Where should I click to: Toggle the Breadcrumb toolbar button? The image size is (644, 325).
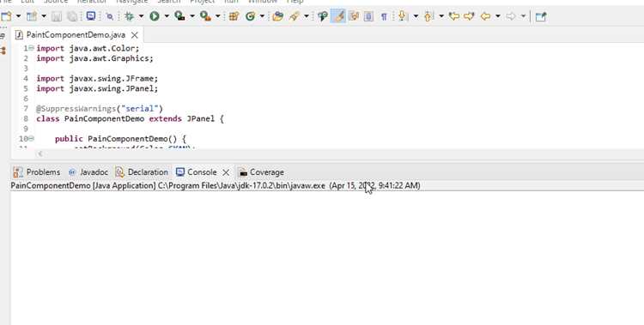[323, 16]
